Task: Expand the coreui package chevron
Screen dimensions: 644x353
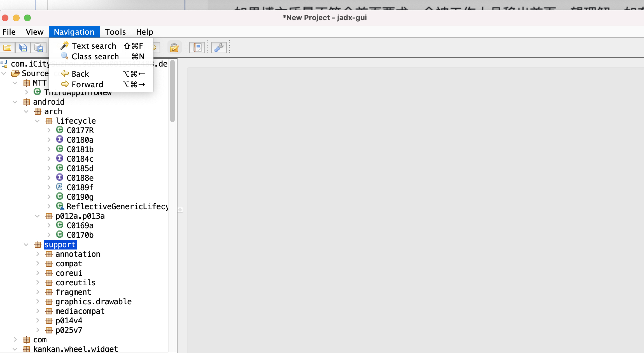Action: click(x=38, y=273)
